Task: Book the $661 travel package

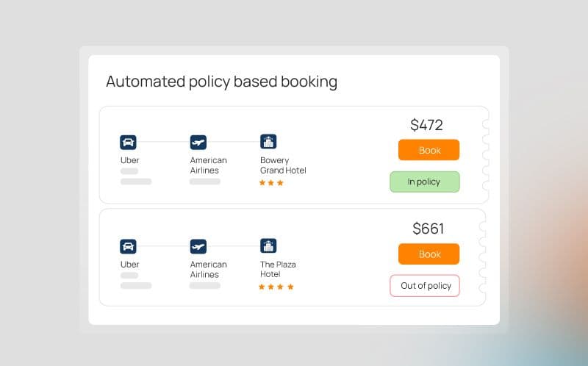Action: [x=429, y=254]
